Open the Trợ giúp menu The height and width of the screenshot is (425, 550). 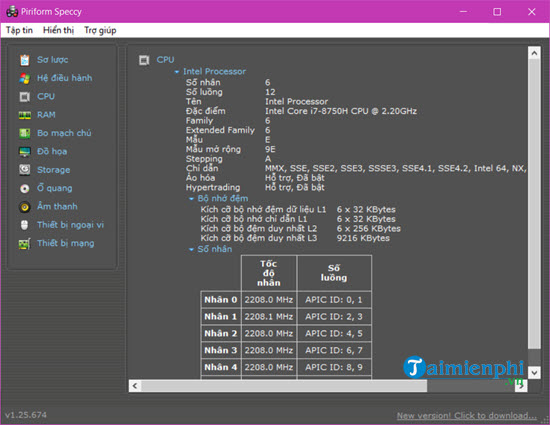click(x=100, y=30)
